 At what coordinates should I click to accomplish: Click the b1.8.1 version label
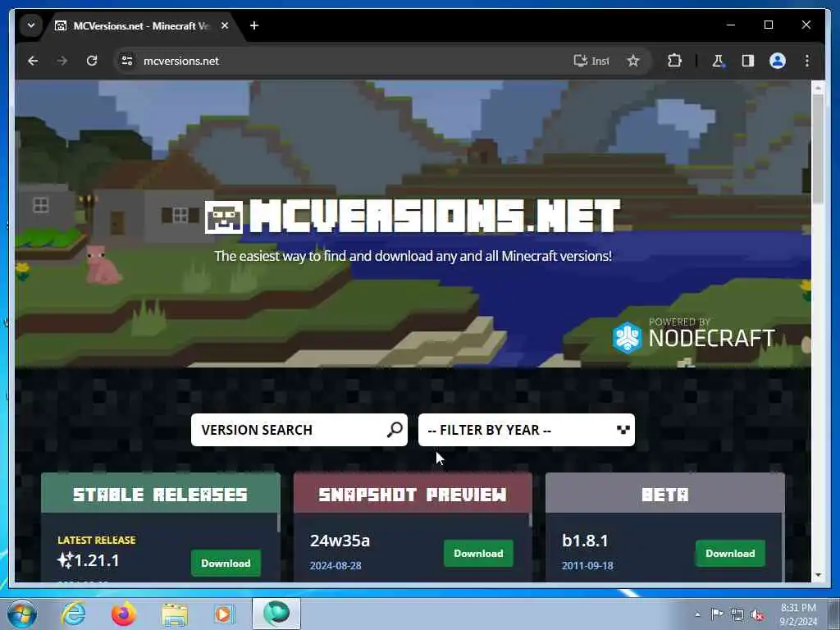pyautogui.click(x=585, y=541)
